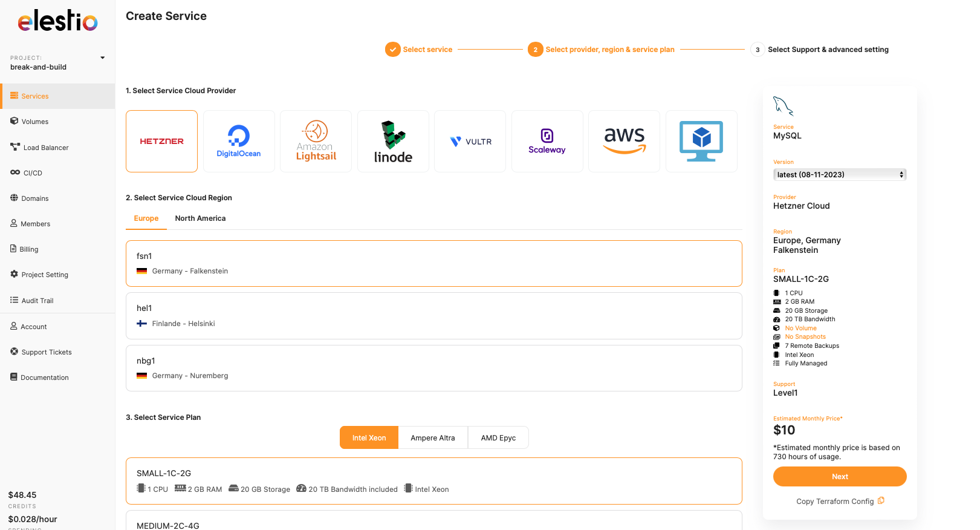Screen dimensions: 980x530
Task: Select the DigitalOcean cloud provider logo
Action: point(239,142)
